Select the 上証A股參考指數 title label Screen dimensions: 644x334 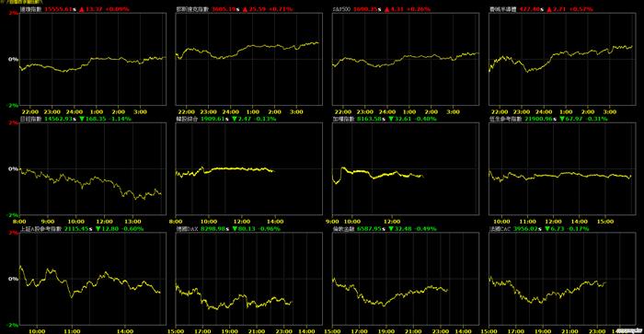(x=40, y=228)
